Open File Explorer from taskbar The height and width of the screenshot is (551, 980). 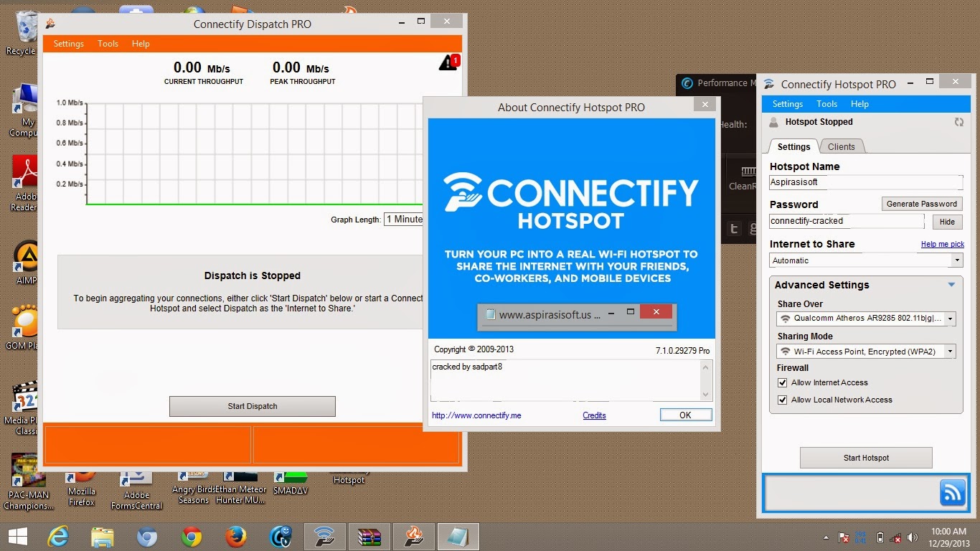tap(103, 537)
